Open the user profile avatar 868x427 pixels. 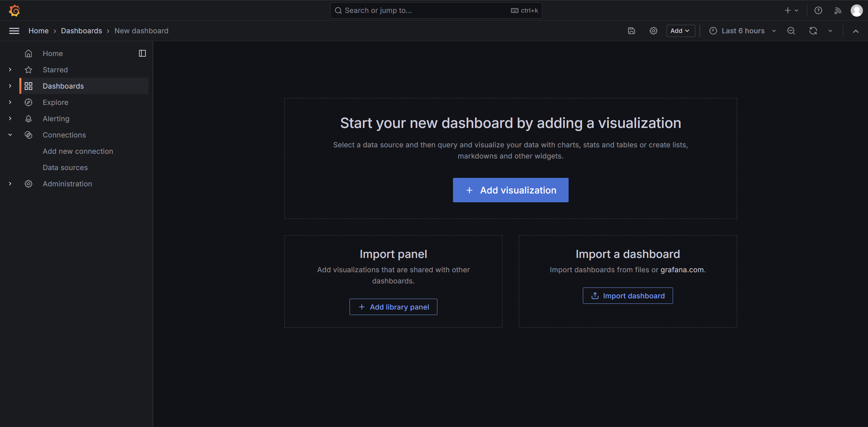coord(857,11)
